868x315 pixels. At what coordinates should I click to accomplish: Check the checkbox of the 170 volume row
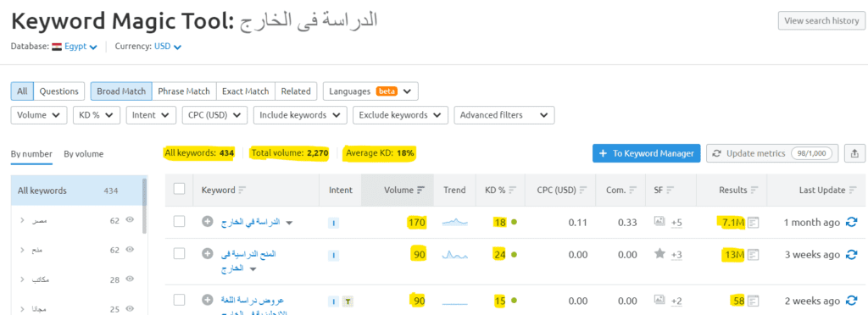[180, 222]
